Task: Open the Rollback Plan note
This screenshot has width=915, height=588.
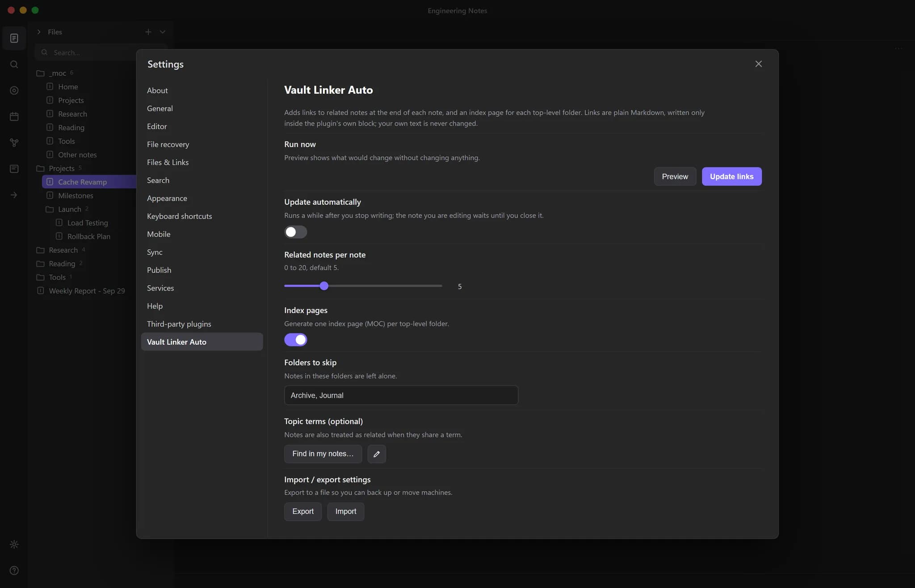Action: [x=83, y=236]
